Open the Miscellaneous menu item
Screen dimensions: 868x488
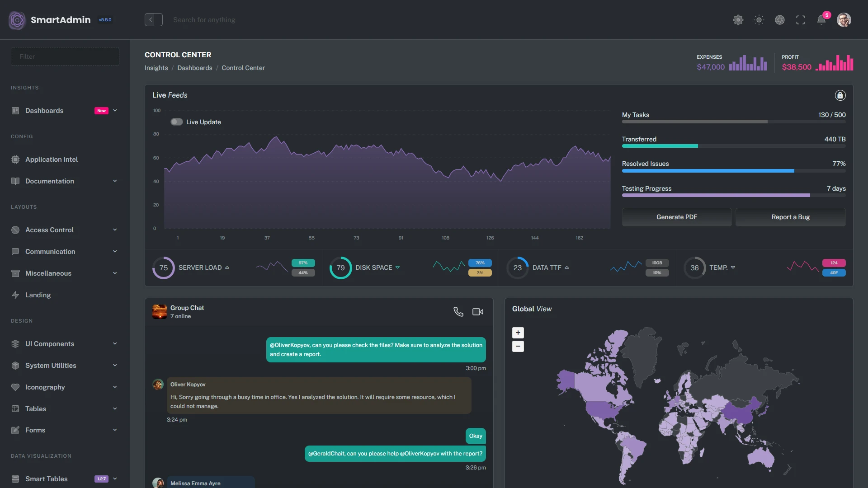click(x=65, y=273)
